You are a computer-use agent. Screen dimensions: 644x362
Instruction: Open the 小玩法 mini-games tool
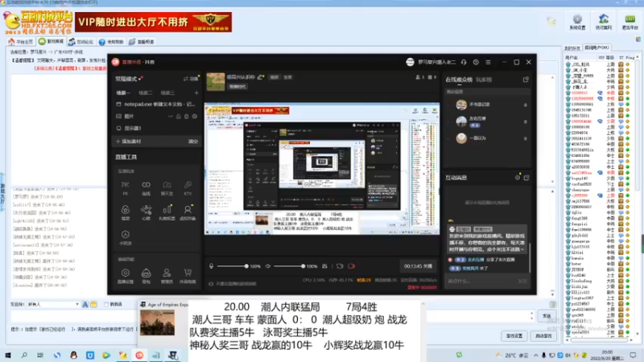(126, 237)
